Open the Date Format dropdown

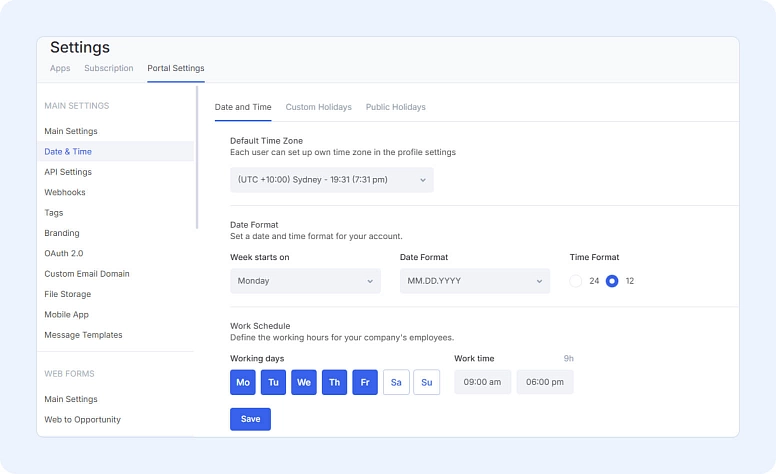tap(474, 281)
